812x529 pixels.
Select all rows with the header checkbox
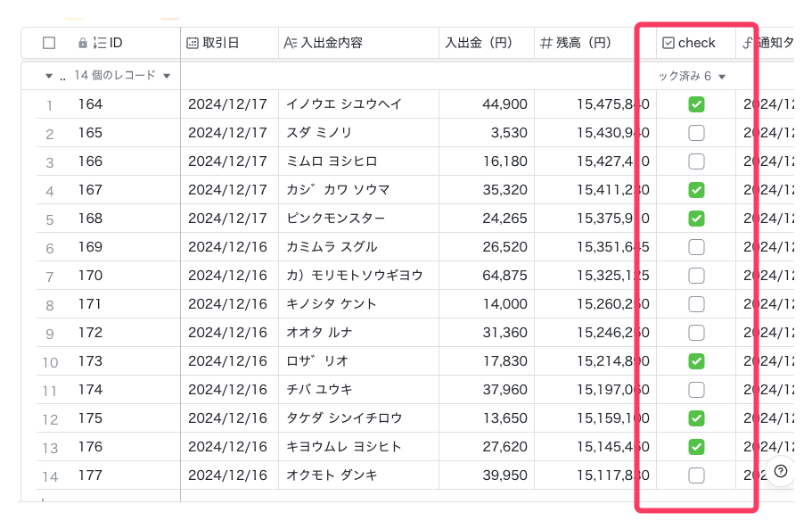click(x=51, y=42)
